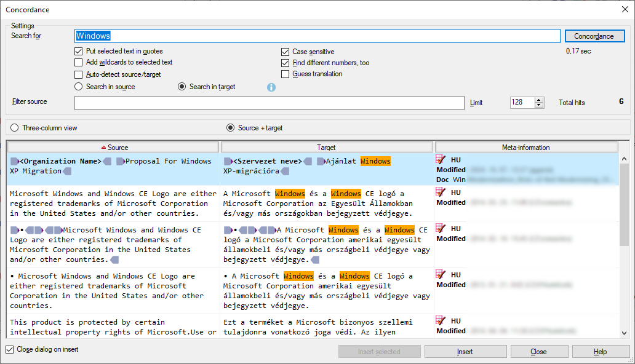Image resolution: width=635 pixels, height=364 pixels.
Task: Uncheck Put selected text in quotes
Action: tap(78, 50)
